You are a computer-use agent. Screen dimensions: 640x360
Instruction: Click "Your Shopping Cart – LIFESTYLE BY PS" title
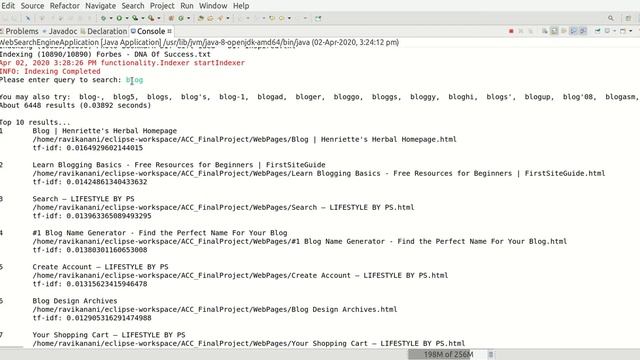pyautogui.click(x=109, y=334)
